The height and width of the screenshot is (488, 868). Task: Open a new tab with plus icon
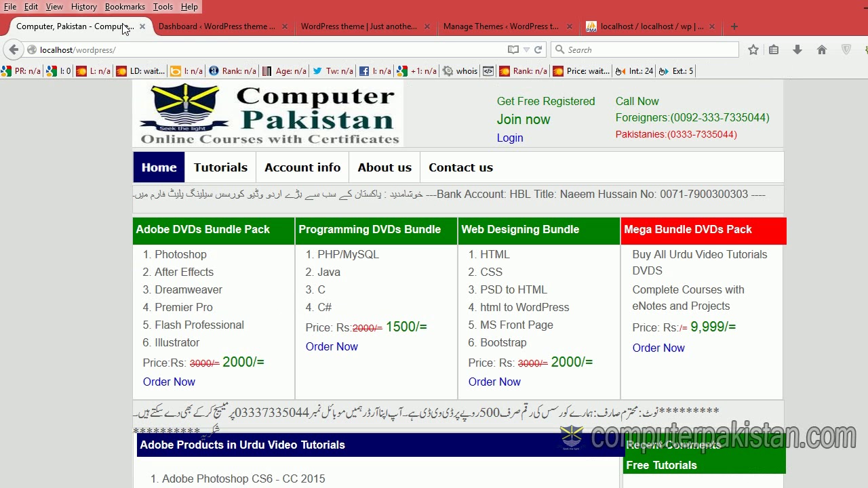(734, 26)
